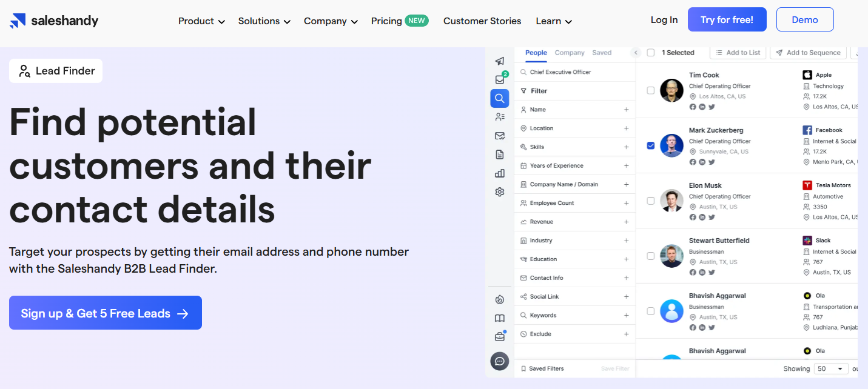Click Sign up & Get 5 Free Leads

tap(106, 313)
